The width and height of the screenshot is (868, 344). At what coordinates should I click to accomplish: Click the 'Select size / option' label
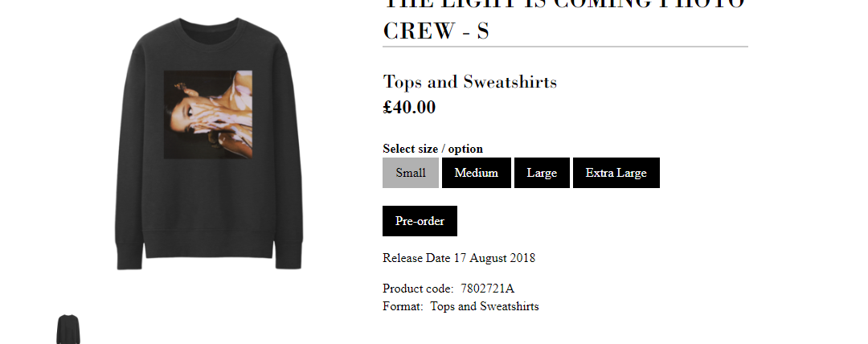[432, 149]
